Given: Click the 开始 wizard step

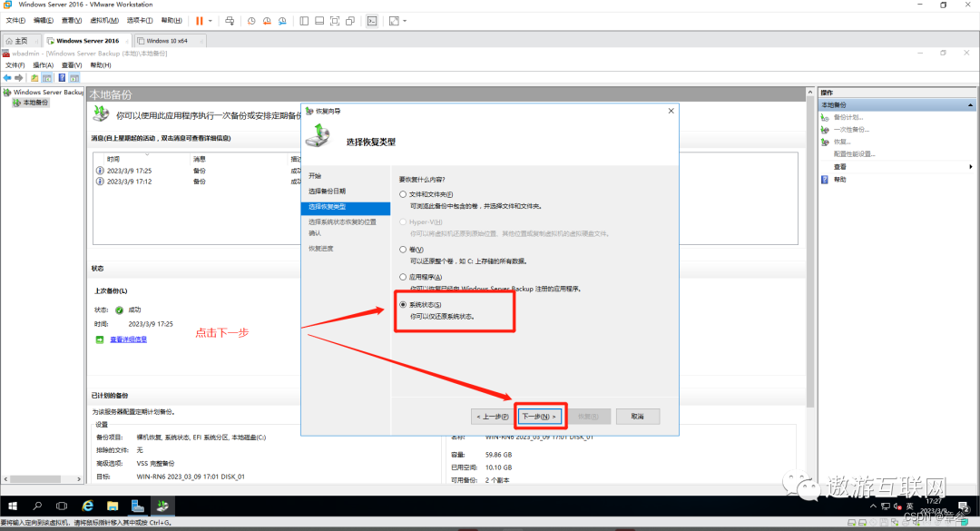Looking at the screenshot, I should [x=314, y=176].
